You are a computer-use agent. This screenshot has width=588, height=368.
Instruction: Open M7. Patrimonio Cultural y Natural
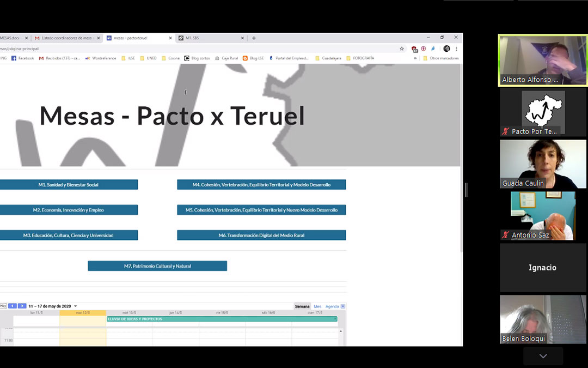click(157, 266)
